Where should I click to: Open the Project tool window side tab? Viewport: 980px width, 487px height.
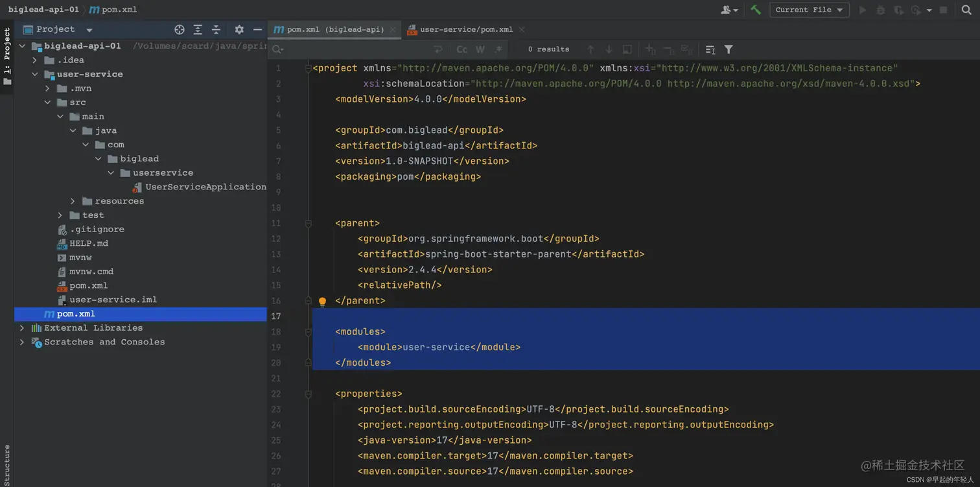pos(7,57)
